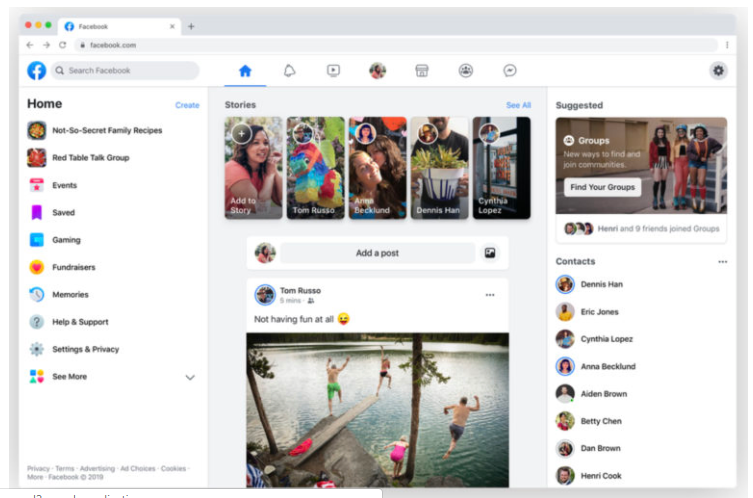Select the Facebook browser tab
Screen dimensions: 753x498
click(x=119, y=26)
